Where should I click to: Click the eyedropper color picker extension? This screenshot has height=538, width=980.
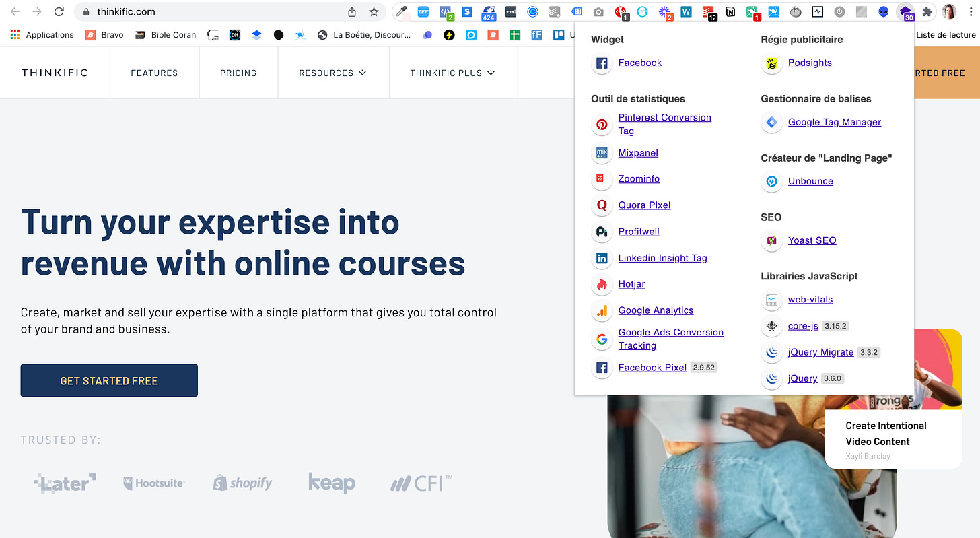[402, 11]
